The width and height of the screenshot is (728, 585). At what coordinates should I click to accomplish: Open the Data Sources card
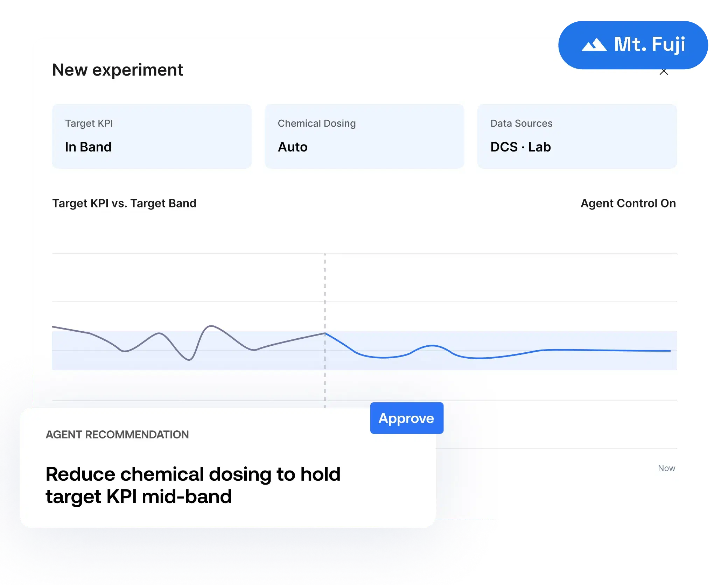[x=577, y=136]
